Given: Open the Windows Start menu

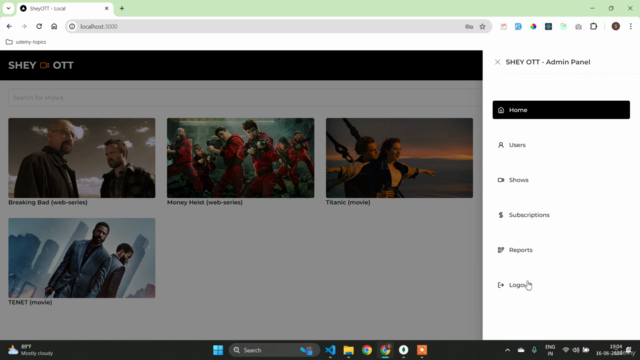Looking at the screenshot, I should (218, 350).
